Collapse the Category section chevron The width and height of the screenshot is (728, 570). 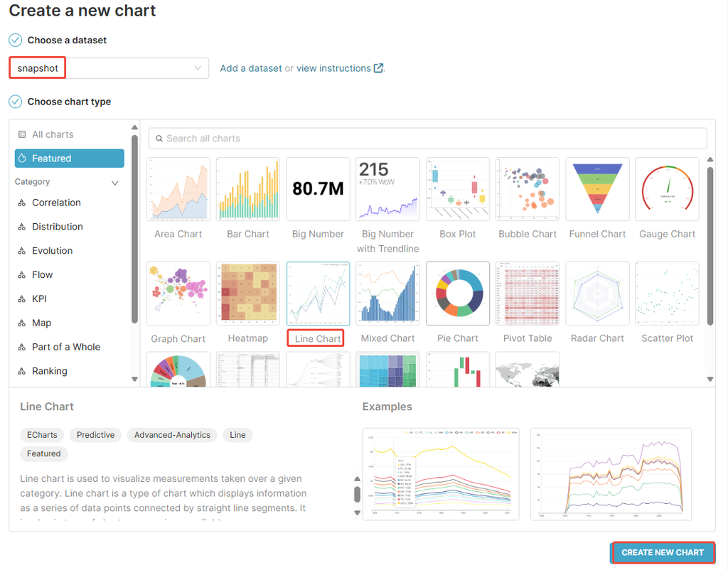pyautogui.click(x=115, y=183)
